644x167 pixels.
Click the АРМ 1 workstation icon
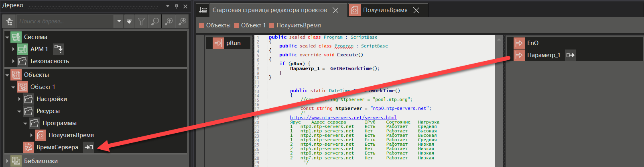click(22, 49)
